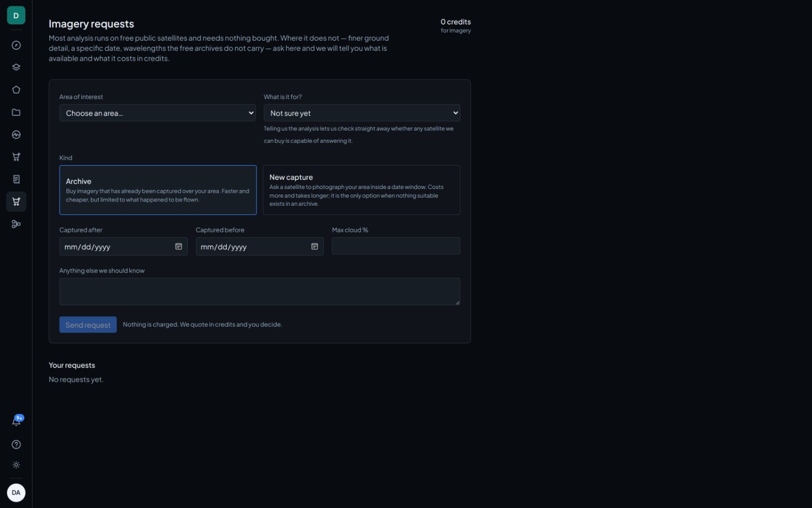Image resolution: width=812 pixels, height=508 pixels.
Task: Select the New capture kind option
Action: pos(362,190)
